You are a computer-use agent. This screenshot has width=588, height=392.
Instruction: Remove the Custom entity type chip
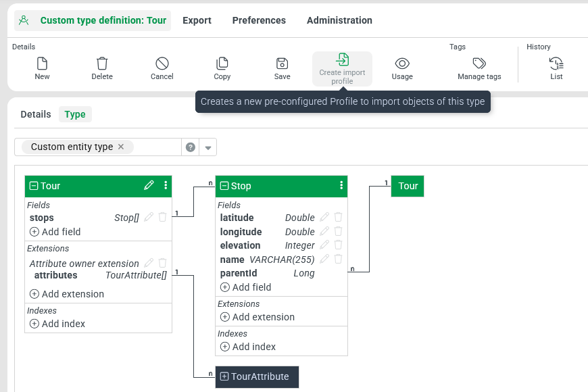tap(121, 147)
